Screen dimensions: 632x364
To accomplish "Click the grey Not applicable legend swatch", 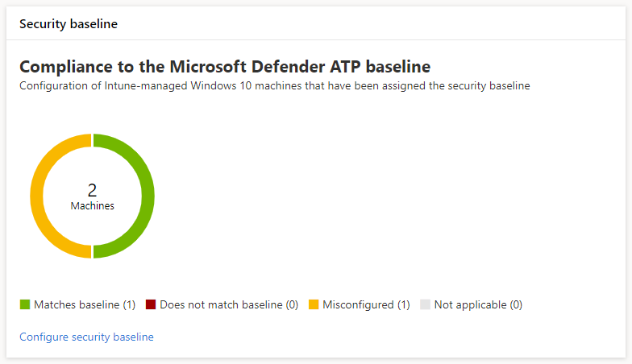I will coord(426,304).
